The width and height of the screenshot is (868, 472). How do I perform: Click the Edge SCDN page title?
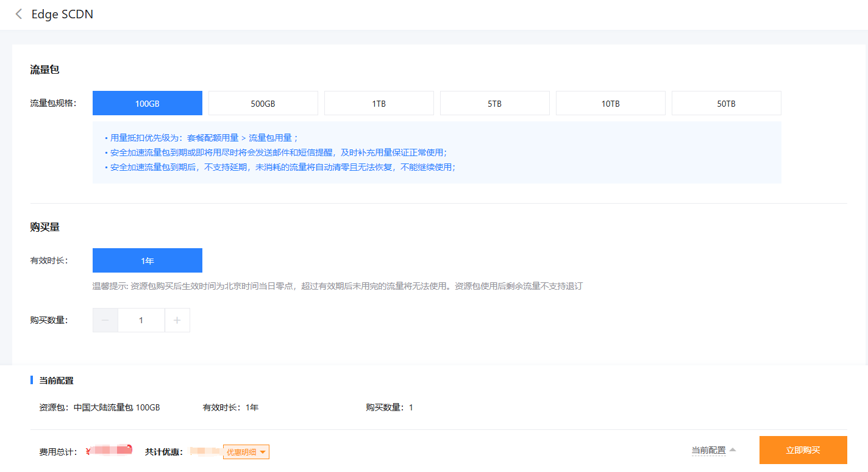[x=62, y=14]
